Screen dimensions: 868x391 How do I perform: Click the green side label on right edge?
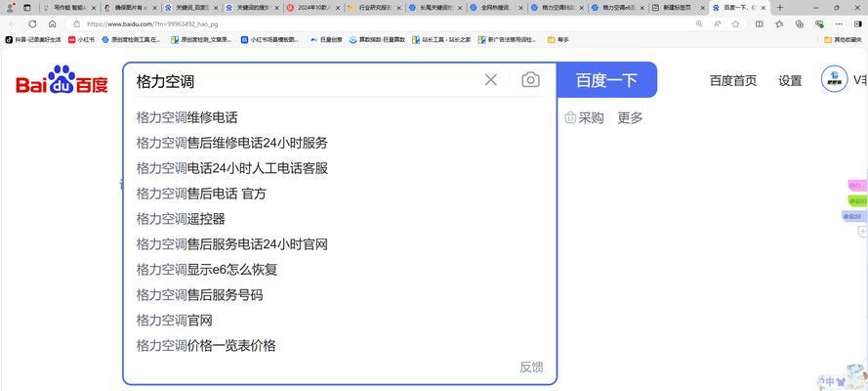[x=858, y=200]
